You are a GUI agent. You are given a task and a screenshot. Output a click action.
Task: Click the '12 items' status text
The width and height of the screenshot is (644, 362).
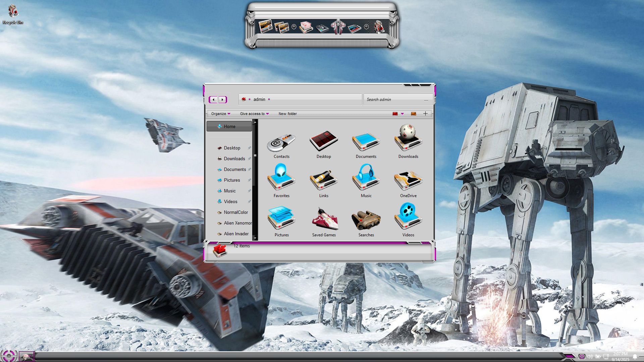pyautogui.click(x=241, y=246)
